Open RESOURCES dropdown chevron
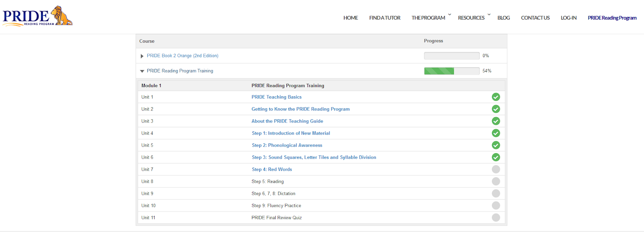 pos(489,15)
